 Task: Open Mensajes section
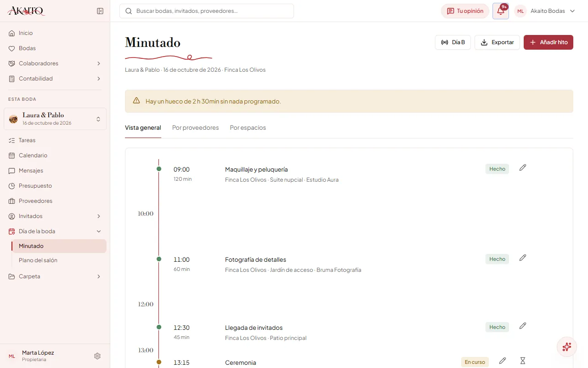pos(55,171)
